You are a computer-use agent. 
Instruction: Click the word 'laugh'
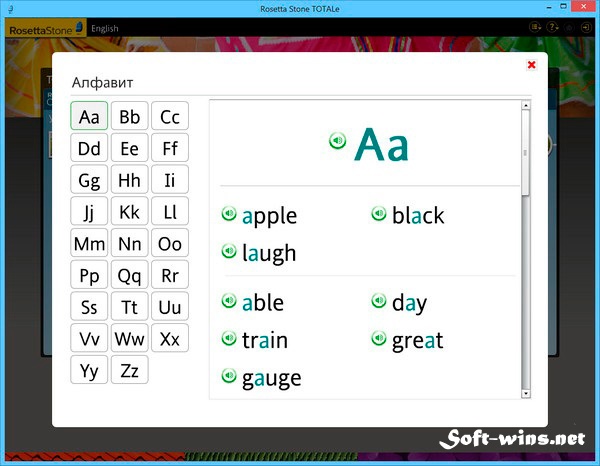tap(269, 254)
